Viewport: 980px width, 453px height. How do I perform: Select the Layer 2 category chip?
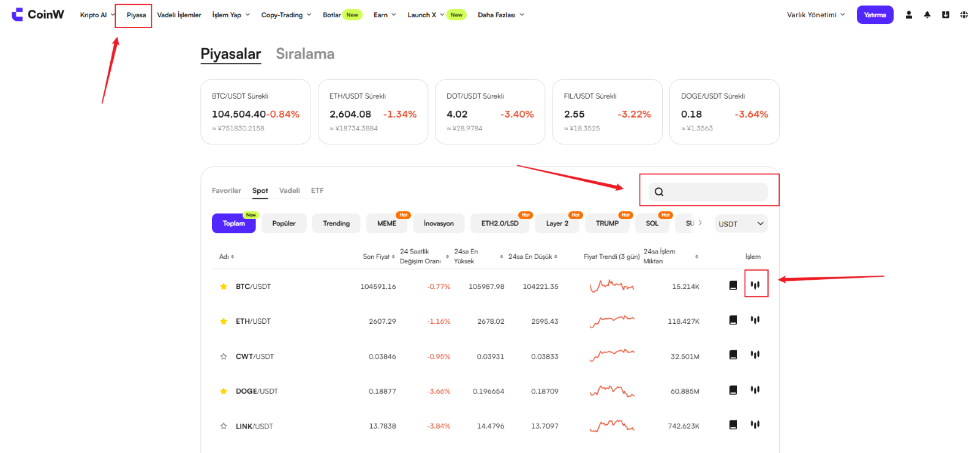[x=557, y=223]
